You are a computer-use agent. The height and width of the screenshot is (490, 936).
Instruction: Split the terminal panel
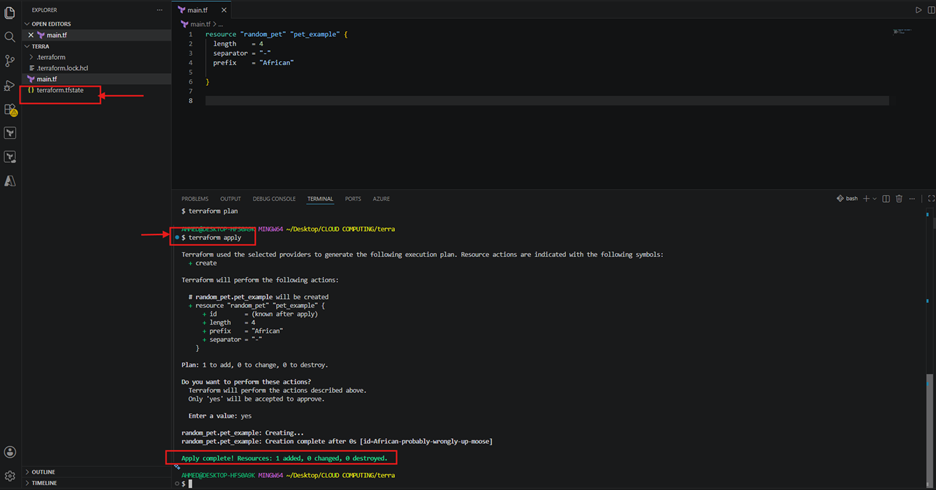[886, 199]
